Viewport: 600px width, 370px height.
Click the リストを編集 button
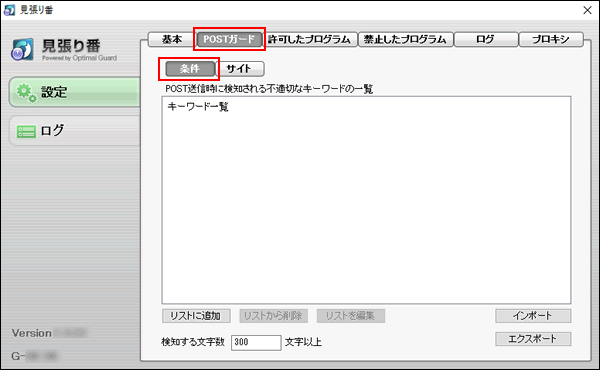351,316
